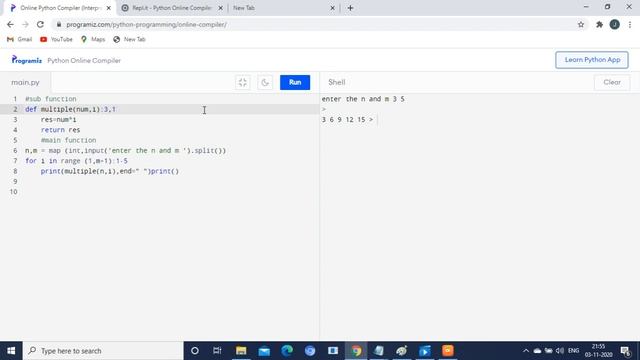Close the Online Python Compiler tab

(109, 8)
